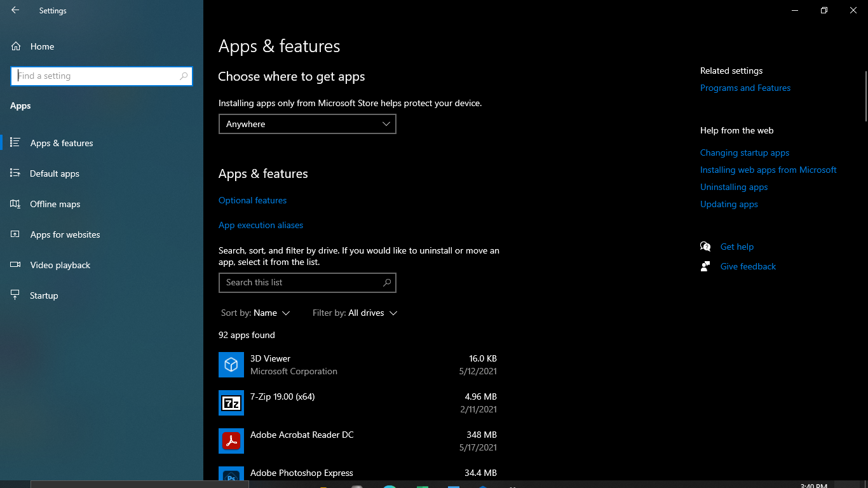The width and height of the screenshot is (868, 488).
Task: Click the Get help link
Action: point(737,247)
